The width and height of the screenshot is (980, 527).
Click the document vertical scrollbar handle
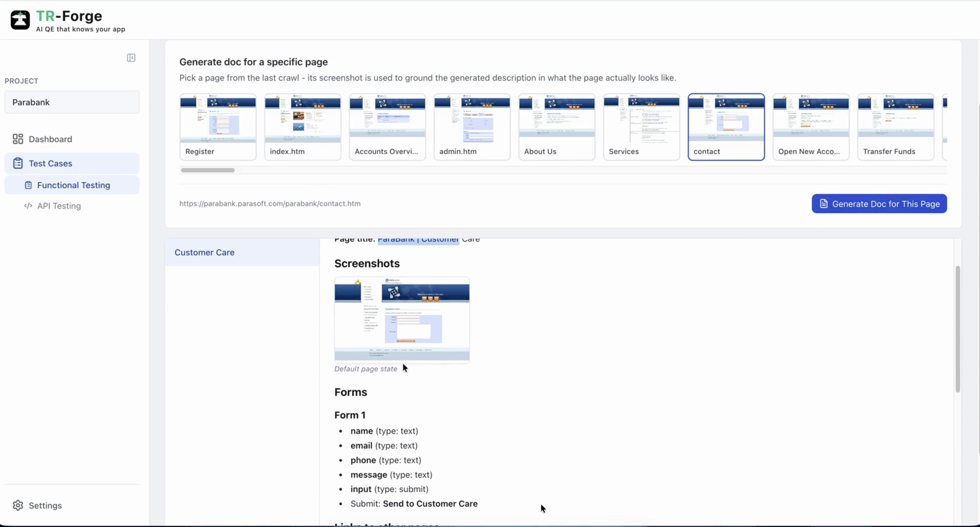[958, 329]
